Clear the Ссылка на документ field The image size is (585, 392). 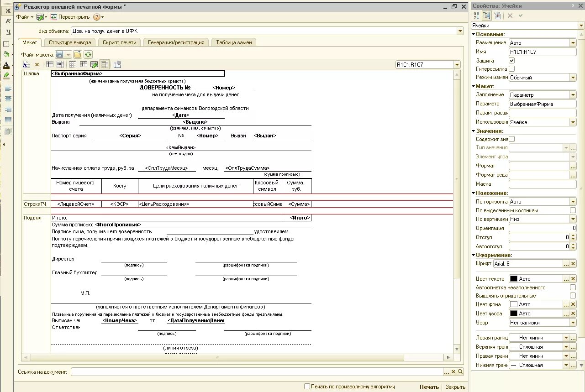pos(453,372)
